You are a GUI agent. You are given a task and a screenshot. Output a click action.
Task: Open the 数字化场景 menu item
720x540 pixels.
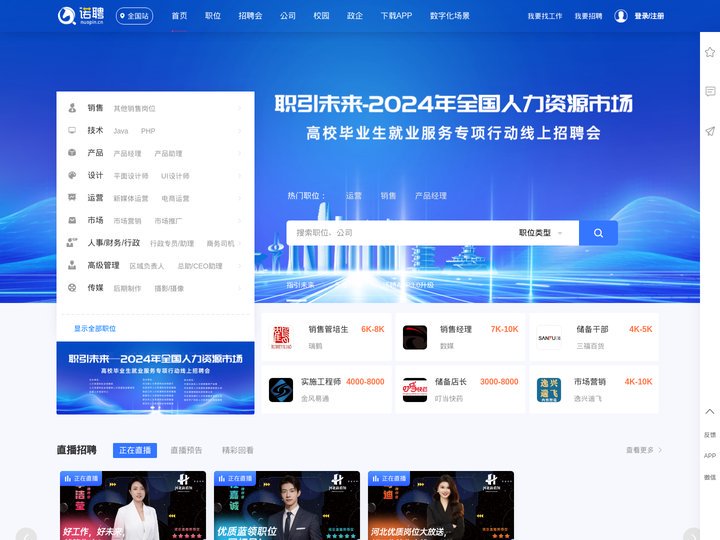click(450, 16)
